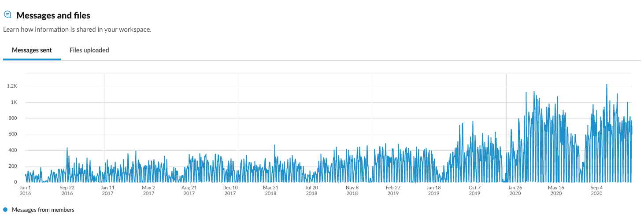Click the Messages and files chat icon
The height and width of the screenshot is (214, 644).
[7, 15]
